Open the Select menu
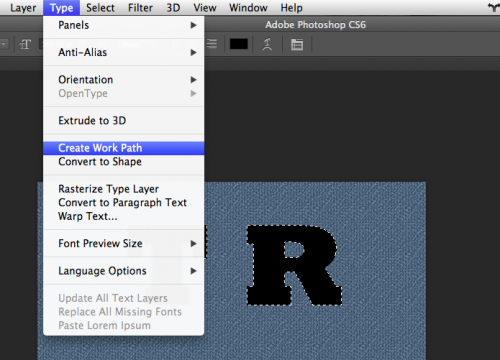Viewport: 500px width, 360px height. (100, 8)
